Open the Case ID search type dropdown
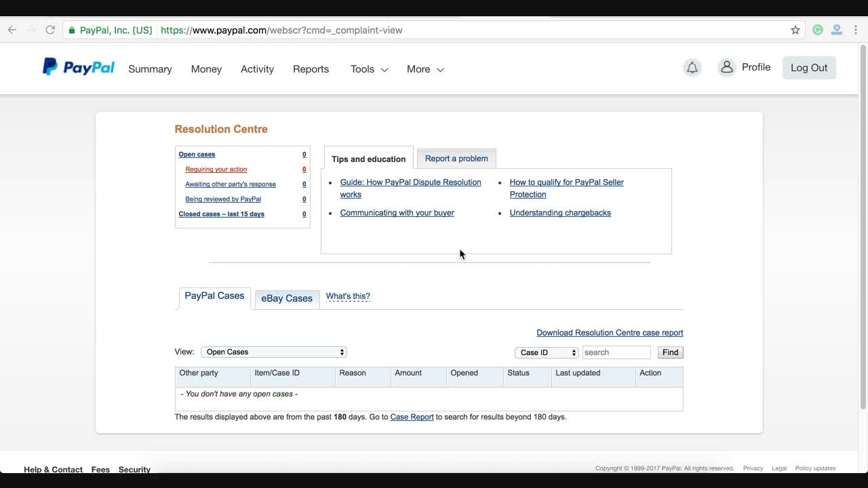The width and height of the screenshot is (868, 488). point(547,352)
